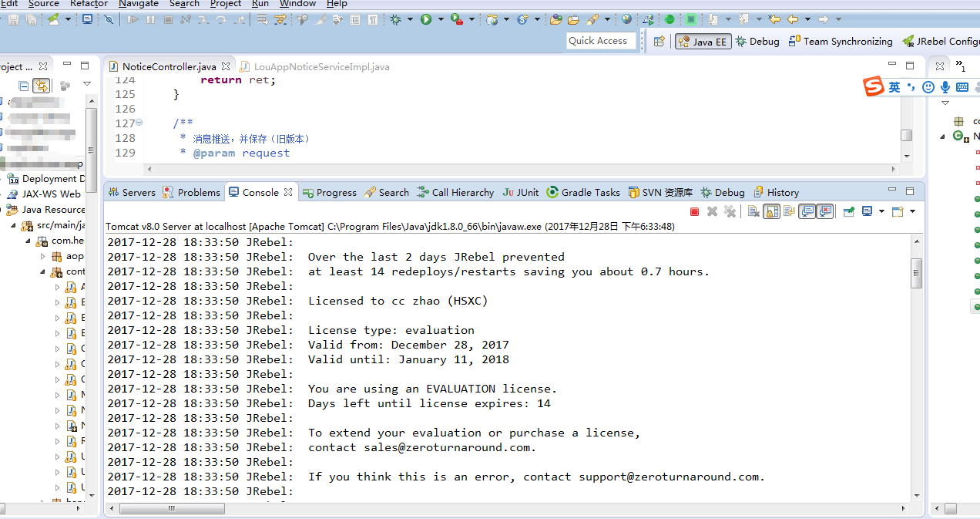The height and width of the screenshot is (519, 980).
Task: Open the Run launch dropdown arrow
Action: coord(441,19)
